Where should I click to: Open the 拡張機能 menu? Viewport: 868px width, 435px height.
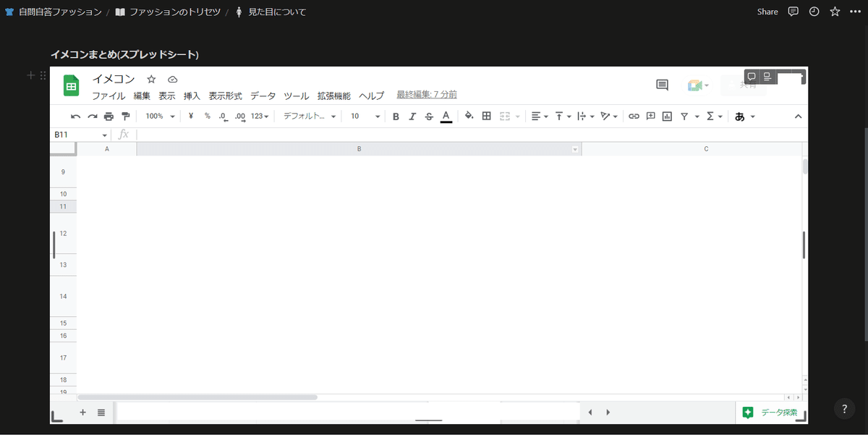tap(334, 96)
